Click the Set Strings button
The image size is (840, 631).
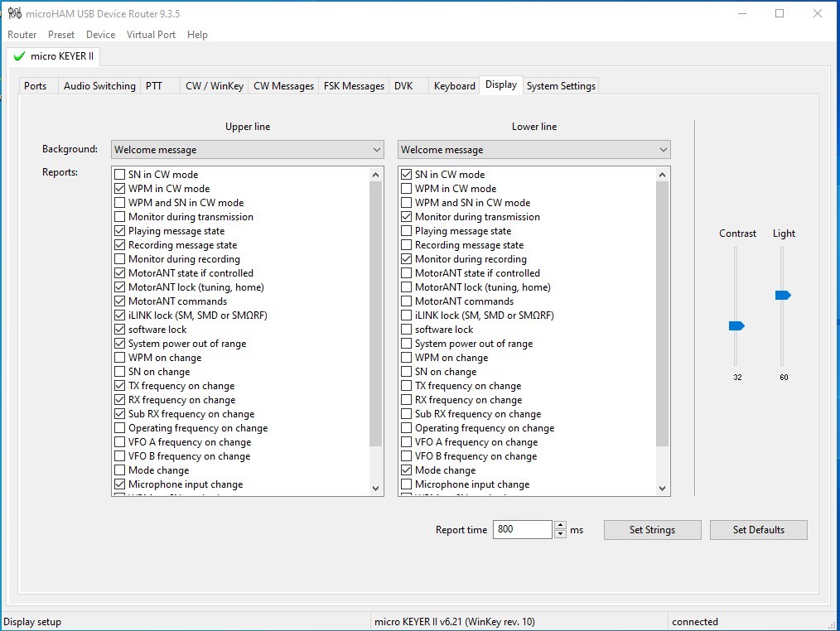click(x=652, y=530)
